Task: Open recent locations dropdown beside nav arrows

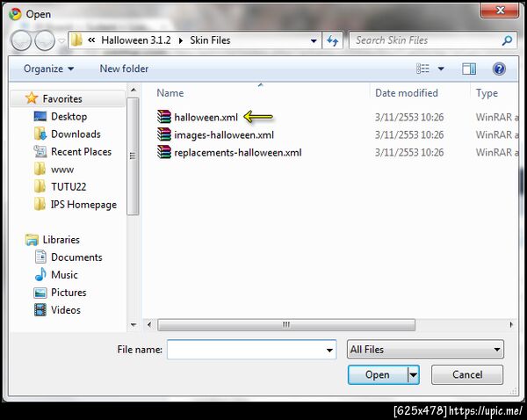Action: (x=61, y=40)
